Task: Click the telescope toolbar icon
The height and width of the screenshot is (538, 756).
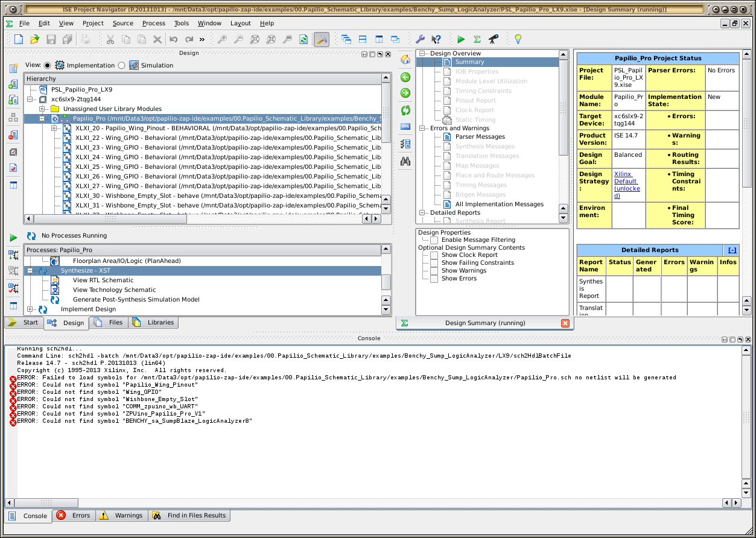Action: [x=494, y=39]
